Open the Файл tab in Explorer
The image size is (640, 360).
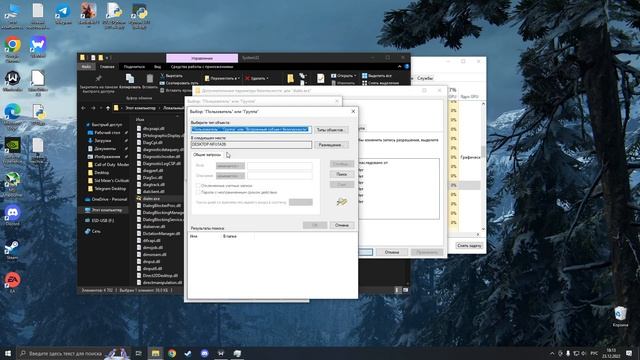pos(86,67)
